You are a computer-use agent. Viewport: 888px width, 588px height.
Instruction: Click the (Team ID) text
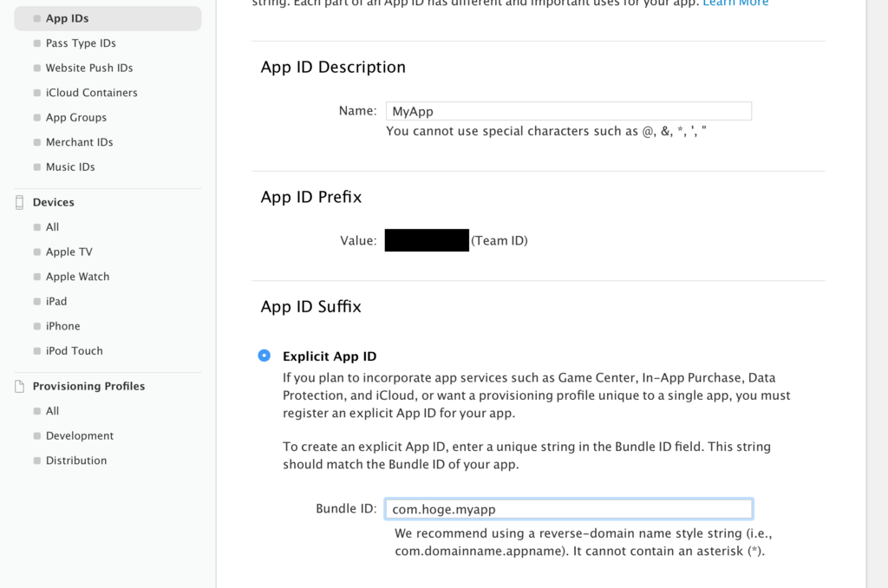click(499, 241)
